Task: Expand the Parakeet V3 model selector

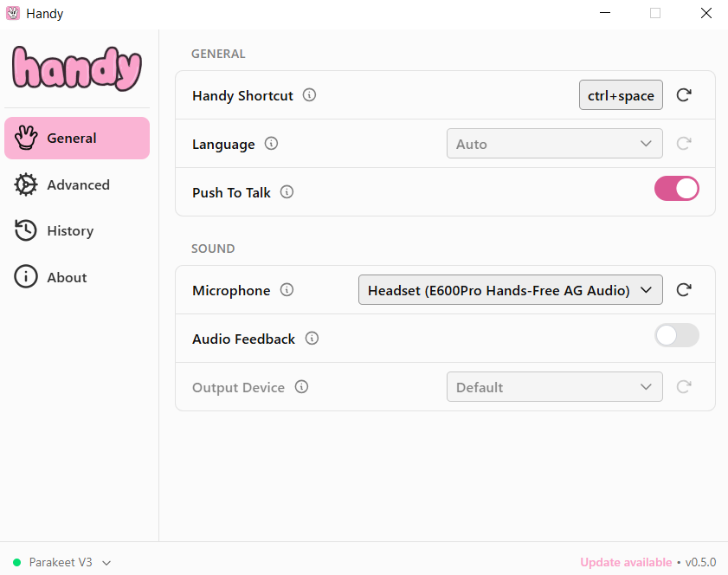Action: pyautogui.click(x=62, y=562)
